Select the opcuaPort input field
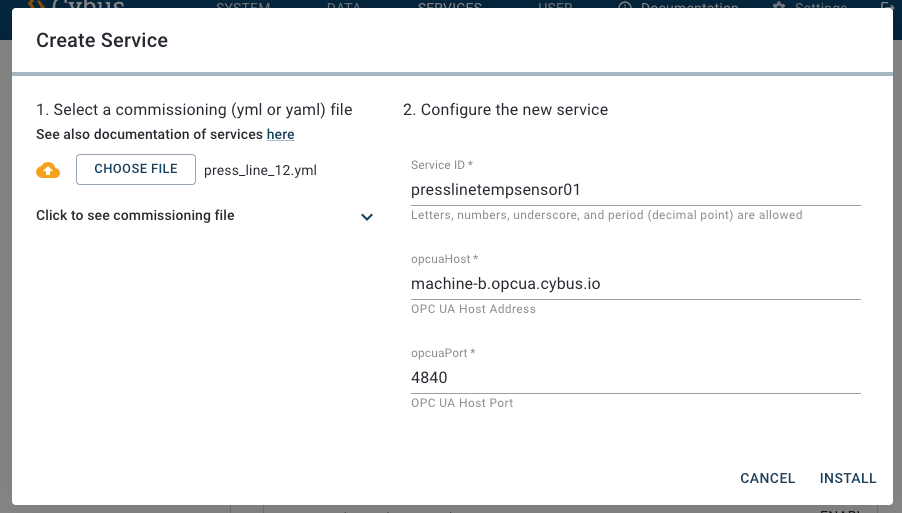Image resolution: width=902 pixels, height=513 pixels. coord(635,377)
